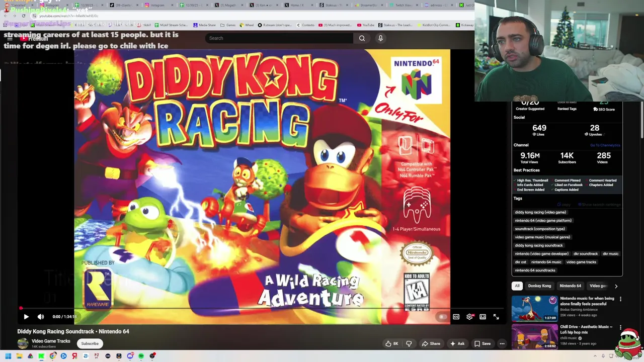Click the 'diddy kong racing soundtrack' tag
Screen dimensions: 644x362
[539, 245]
